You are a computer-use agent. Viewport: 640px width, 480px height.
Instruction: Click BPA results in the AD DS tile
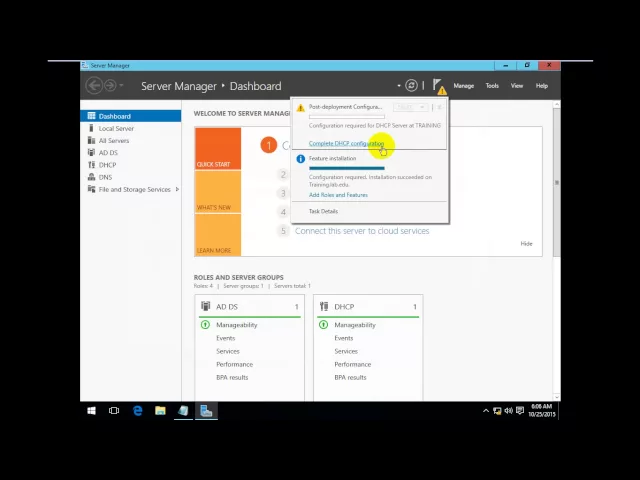tap(232, 378)
